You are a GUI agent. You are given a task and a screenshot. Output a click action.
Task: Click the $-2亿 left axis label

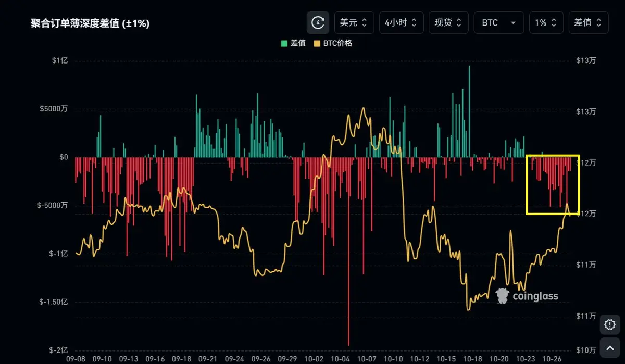(58, 350)
